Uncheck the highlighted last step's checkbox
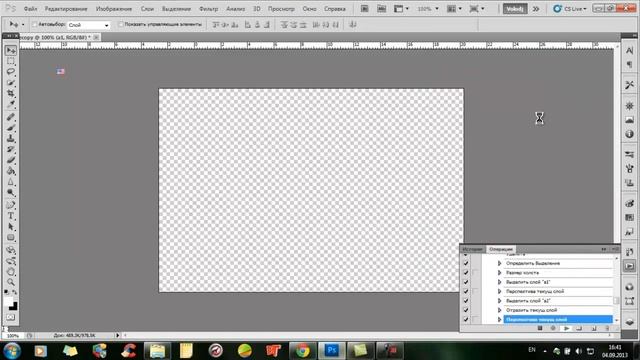640x360 pixels. point(466,320)
